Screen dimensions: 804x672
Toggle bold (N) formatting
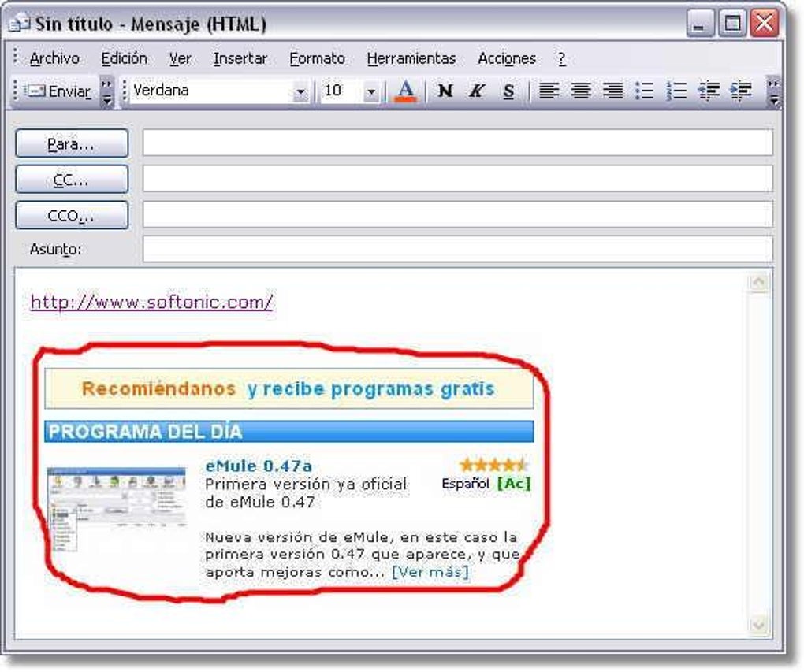[445, 91]
